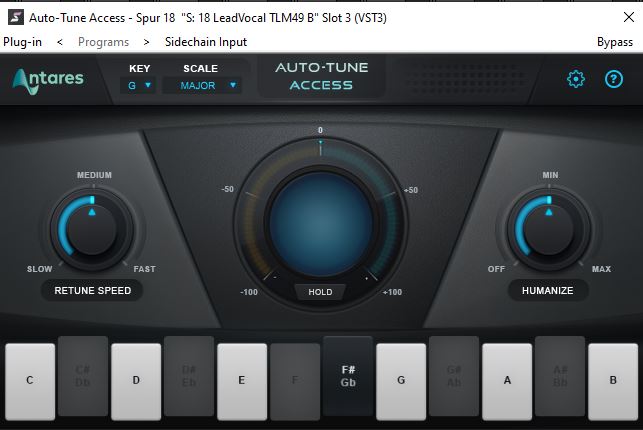This screenshot has height=430, width=643.
Task: Close the Auto-Tune Access window
Action: pos(629,17)
